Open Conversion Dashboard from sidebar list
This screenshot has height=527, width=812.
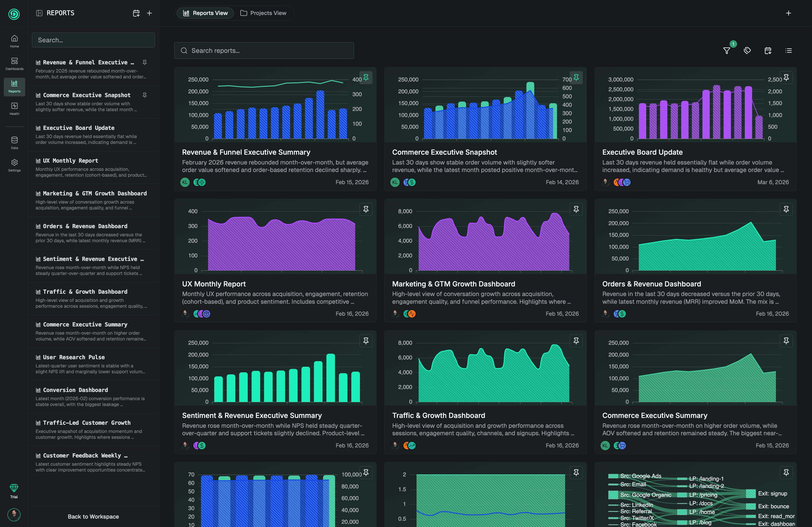75,390
